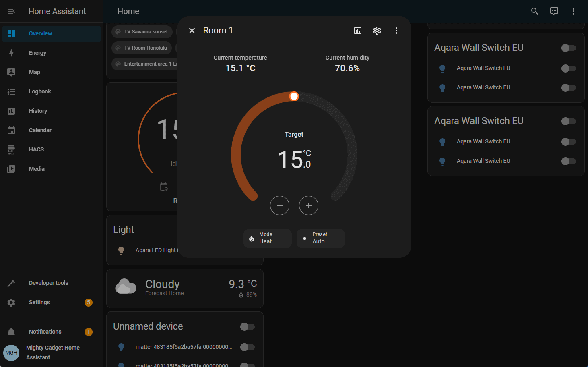This screenshot has width=588, height=367.
Task: Open the Mode Heat dropdown
Action: click(267, 238)
